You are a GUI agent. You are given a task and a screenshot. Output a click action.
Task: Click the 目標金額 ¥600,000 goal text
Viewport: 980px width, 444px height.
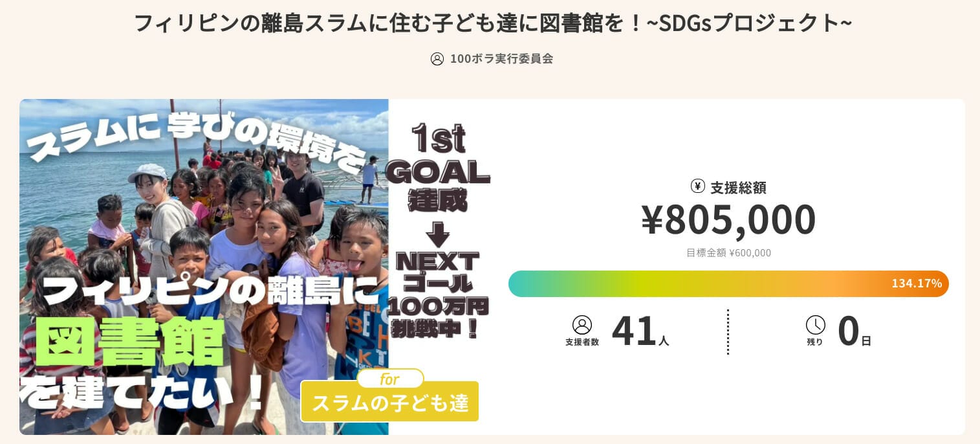point(728,253)
